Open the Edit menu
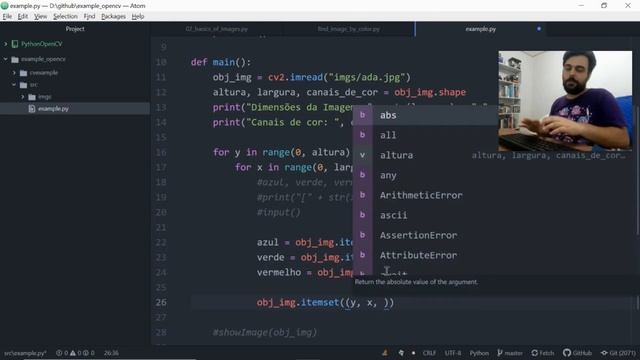 tap(23, 16)
